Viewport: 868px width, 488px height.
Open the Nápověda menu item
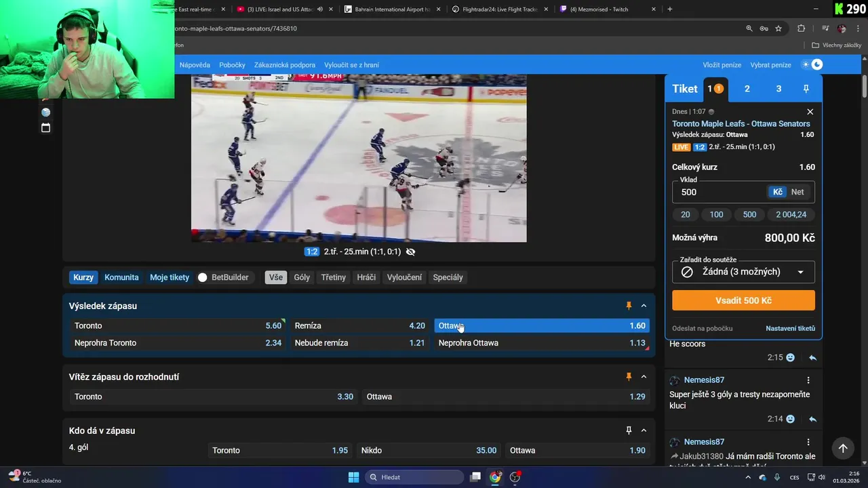[195, 65]
